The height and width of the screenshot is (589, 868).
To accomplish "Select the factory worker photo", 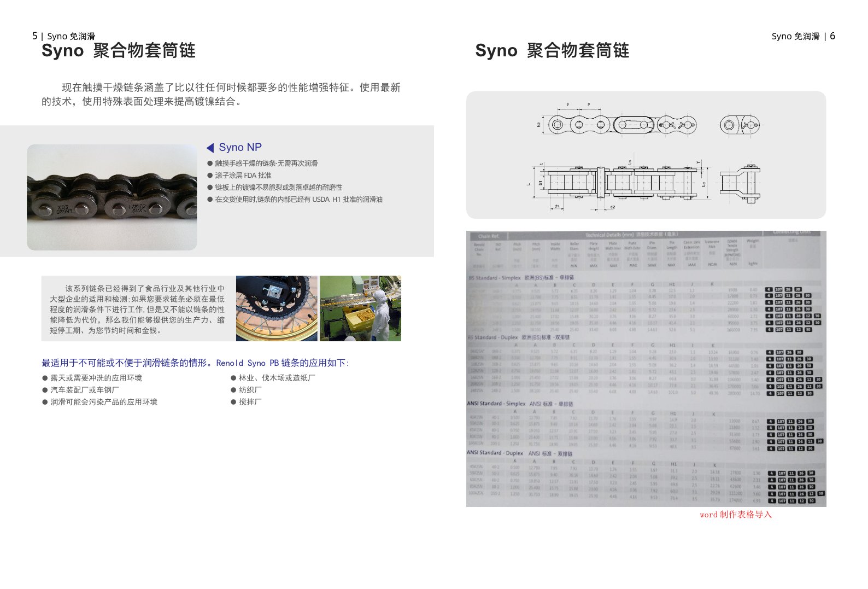I will pos(360,308).
